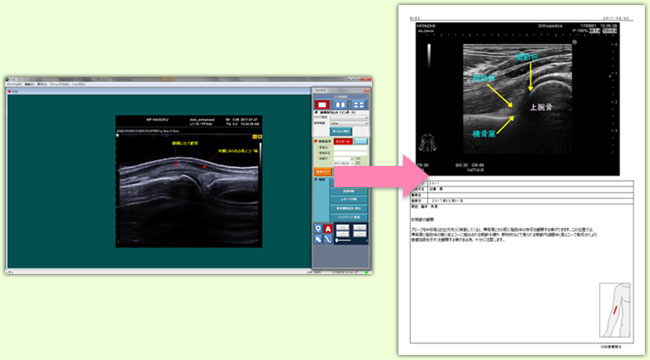Click the right yellow icon on ultrasound image

pos(260,136)
